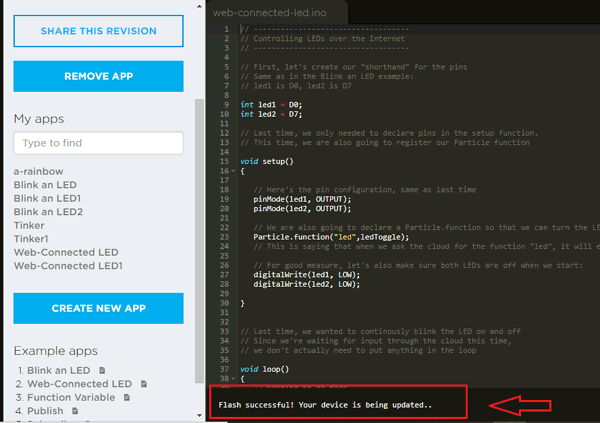Click the sidebar scroll up arrow
Screen dimensions: 600x423
click(x=199, y=6)
